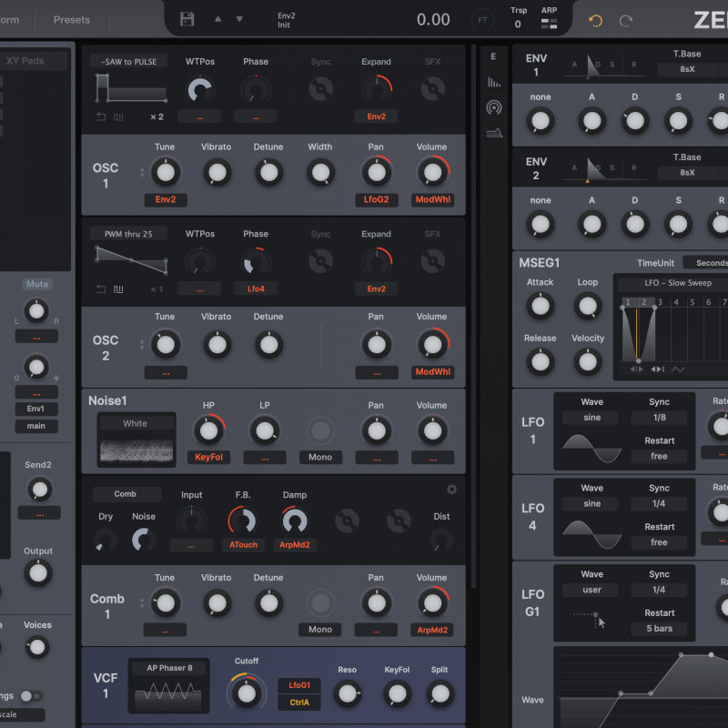Open the SAW to PULSE waveform selector
728x728 pixels.
(x=128, y=61)
